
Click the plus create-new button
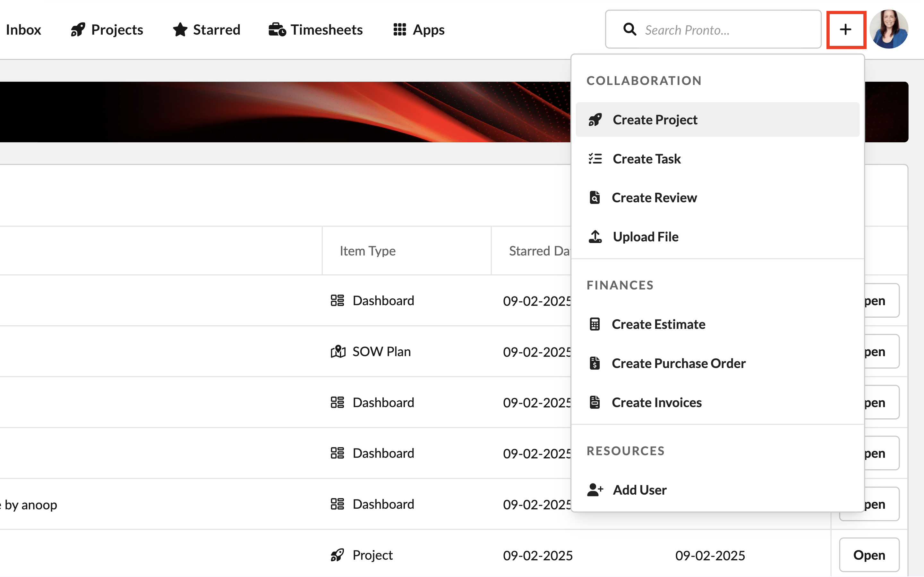(845, 29)
